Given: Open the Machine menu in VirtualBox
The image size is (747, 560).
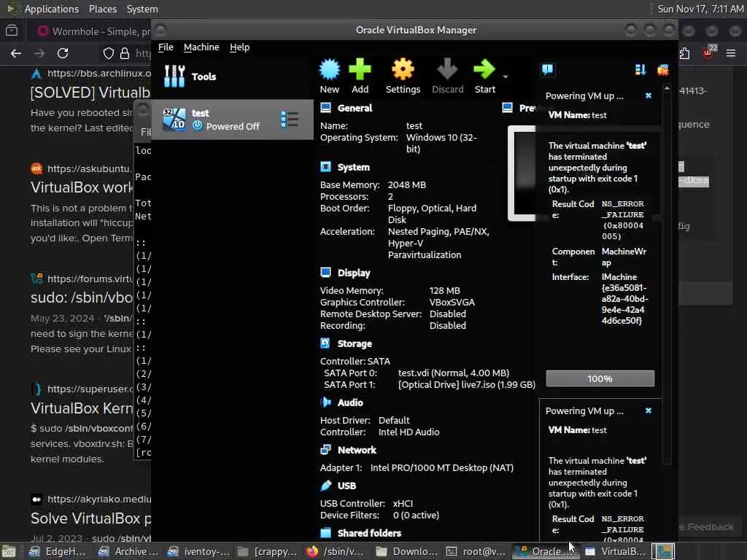Looking at the screenshot, I should [201, 47].
